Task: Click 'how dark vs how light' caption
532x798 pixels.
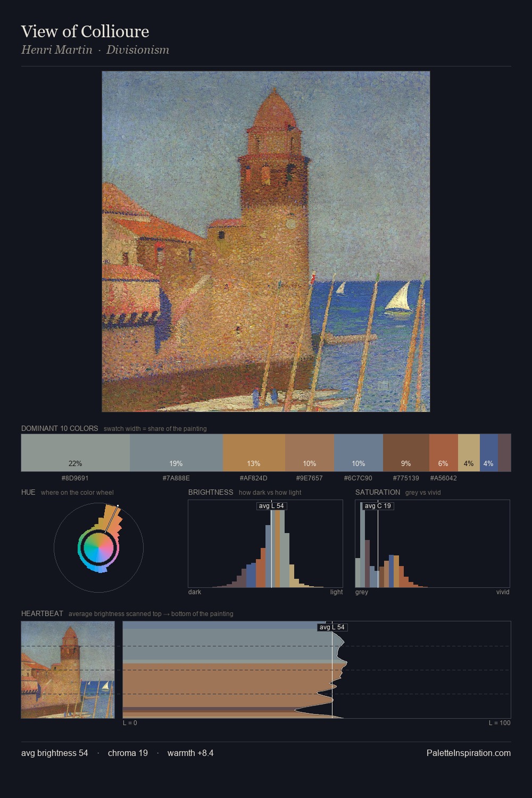Action: pyautogui.click(x=270, y=493)
